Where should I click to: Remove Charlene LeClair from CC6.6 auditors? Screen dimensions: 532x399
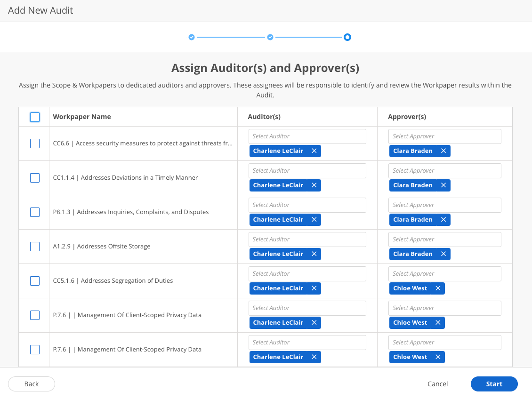314,151
